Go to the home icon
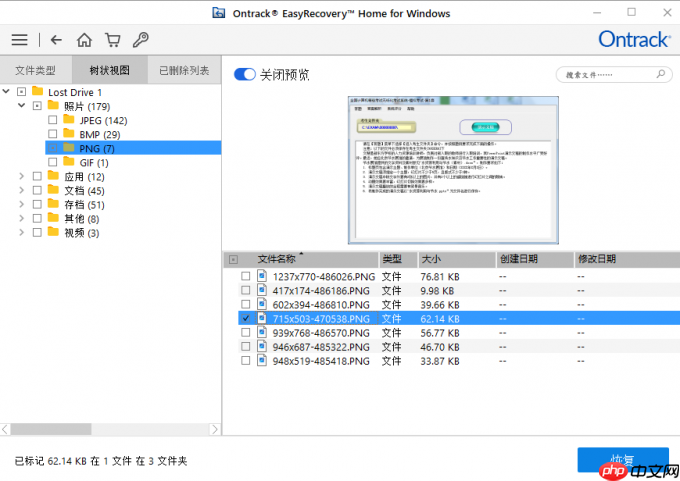 point(85,40)
